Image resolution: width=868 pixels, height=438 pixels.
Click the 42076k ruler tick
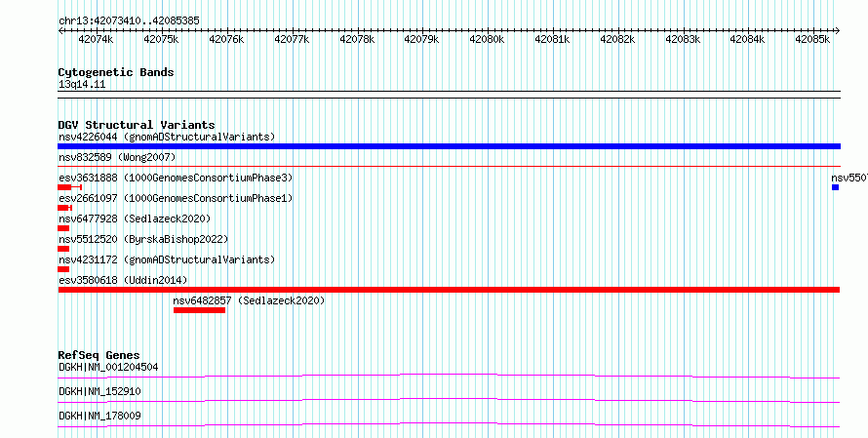point(227,39)
